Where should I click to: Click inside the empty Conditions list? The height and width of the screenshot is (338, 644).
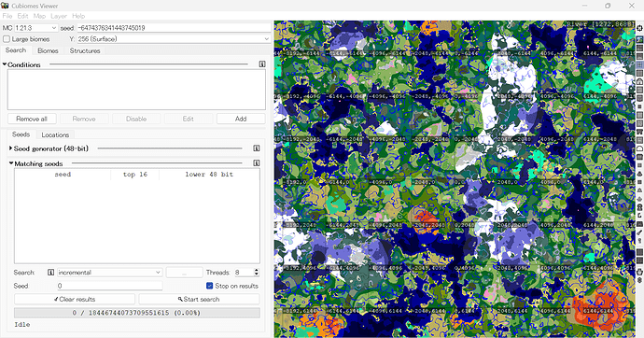coord(136,89)
